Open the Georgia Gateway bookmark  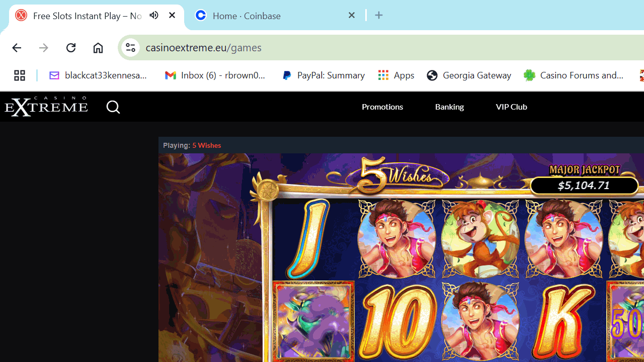pyautogui.click(x=469, y=75)
